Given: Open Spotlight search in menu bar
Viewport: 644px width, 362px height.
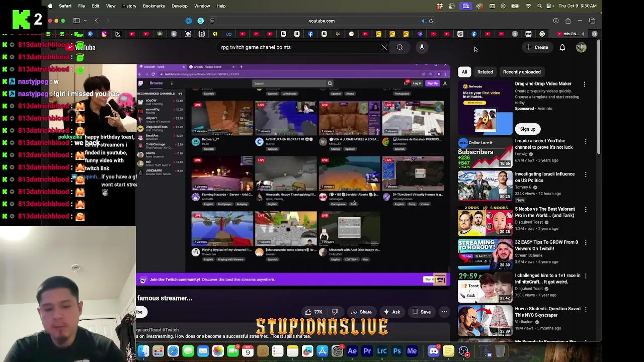Looking at the screenshot, I should tap(540, 6).
